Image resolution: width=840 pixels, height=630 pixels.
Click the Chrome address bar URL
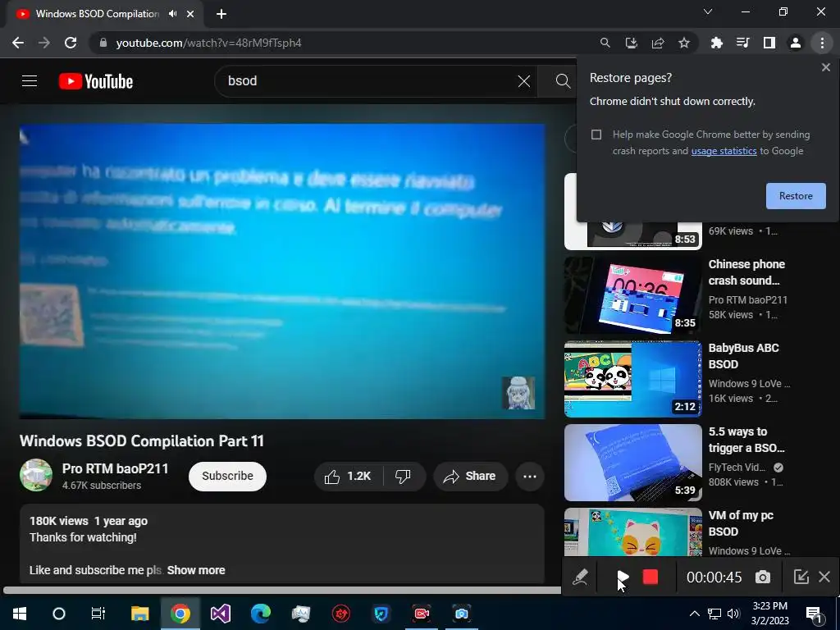209,43
